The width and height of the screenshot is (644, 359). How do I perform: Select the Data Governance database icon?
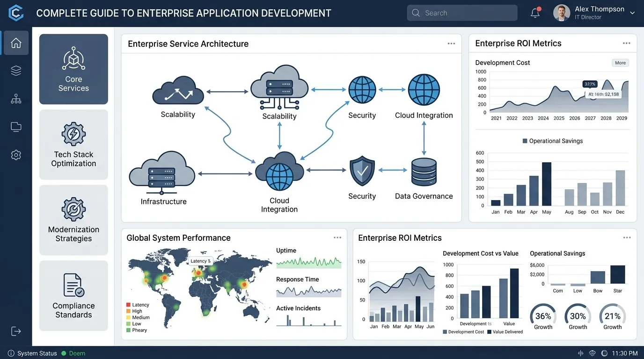[424, 172]
